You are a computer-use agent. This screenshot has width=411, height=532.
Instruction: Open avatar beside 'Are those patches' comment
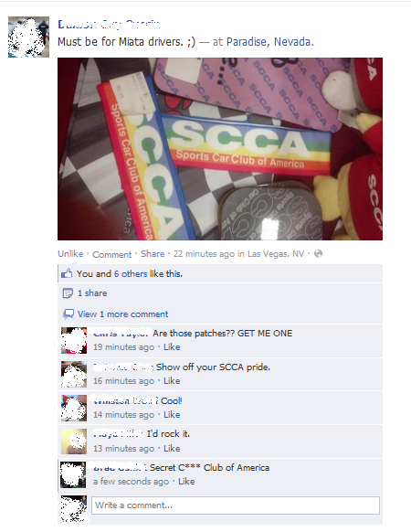pos(74,341)
